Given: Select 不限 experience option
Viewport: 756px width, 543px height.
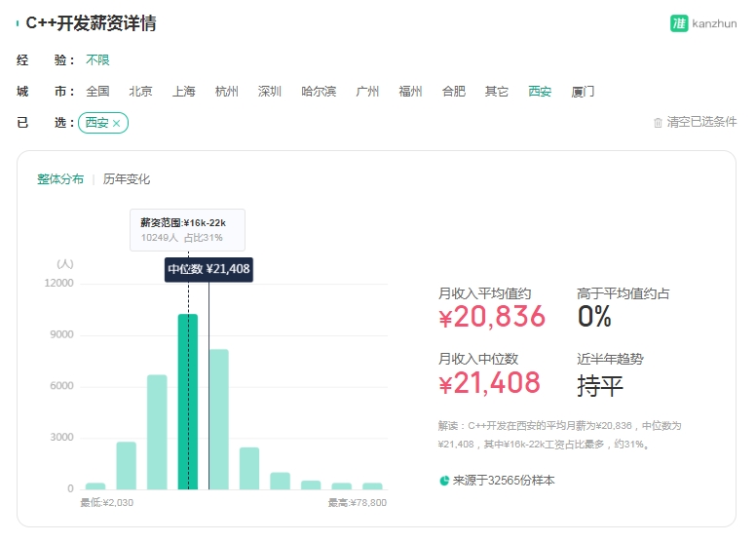Looking at the screenshot, I should pyautogui.click(x=97, y=59).
